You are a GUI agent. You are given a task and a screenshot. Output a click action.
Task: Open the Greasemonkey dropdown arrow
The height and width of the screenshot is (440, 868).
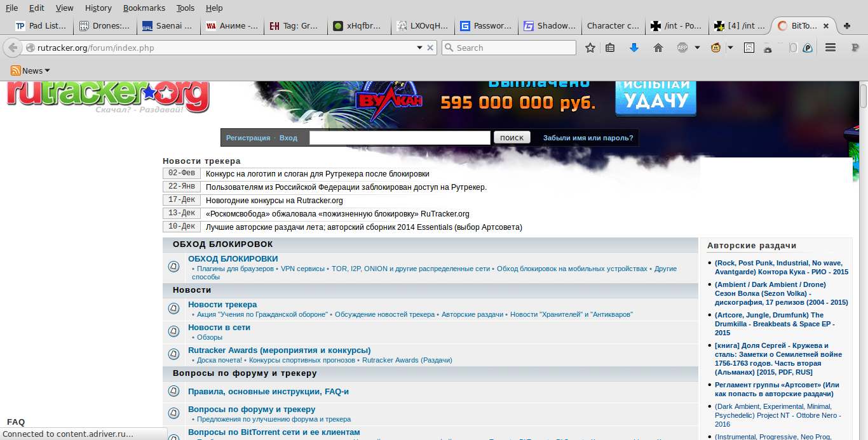pyautogui.click(x=730, y=48)
